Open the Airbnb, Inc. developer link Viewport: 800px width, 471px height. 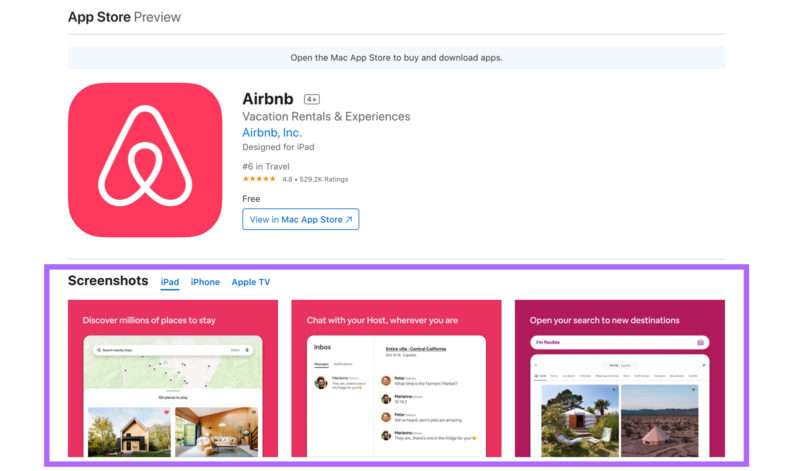272,133
